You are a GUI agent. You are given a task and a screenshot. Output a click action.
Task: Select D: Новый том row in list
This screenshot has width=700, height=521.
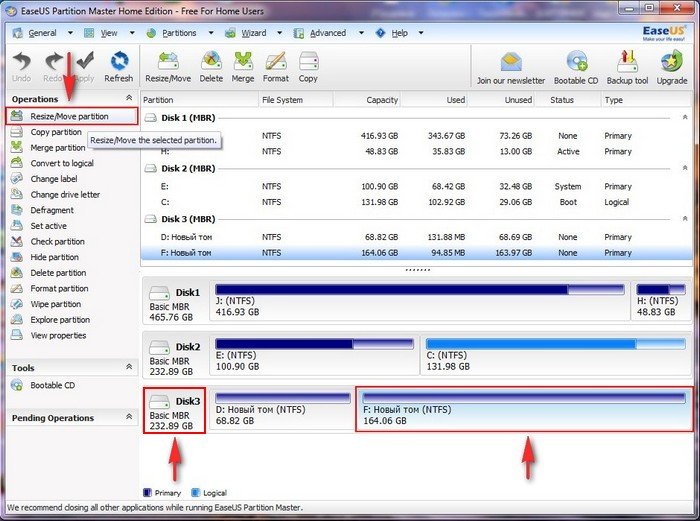pos(416,237)
